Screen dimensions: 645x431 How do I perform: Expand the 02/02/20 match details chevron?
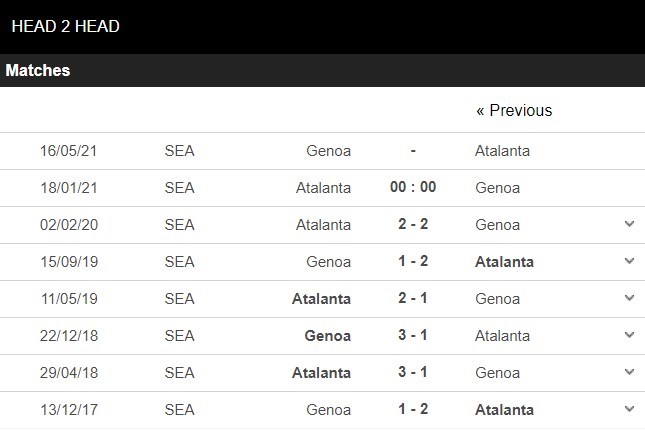point(629,224)
